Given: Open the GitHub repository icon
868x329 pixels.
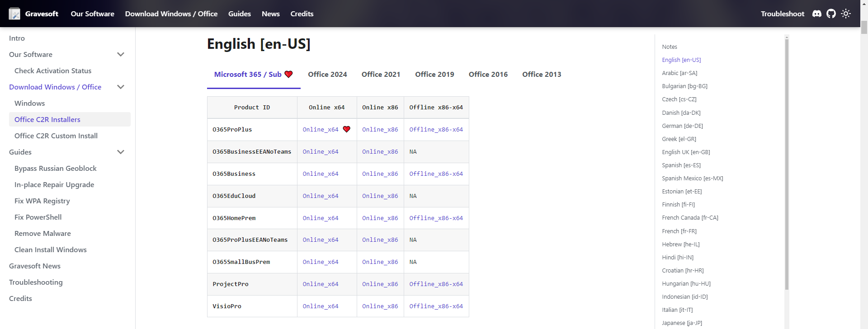Looking at the screenshot, I should click(831, 14).
